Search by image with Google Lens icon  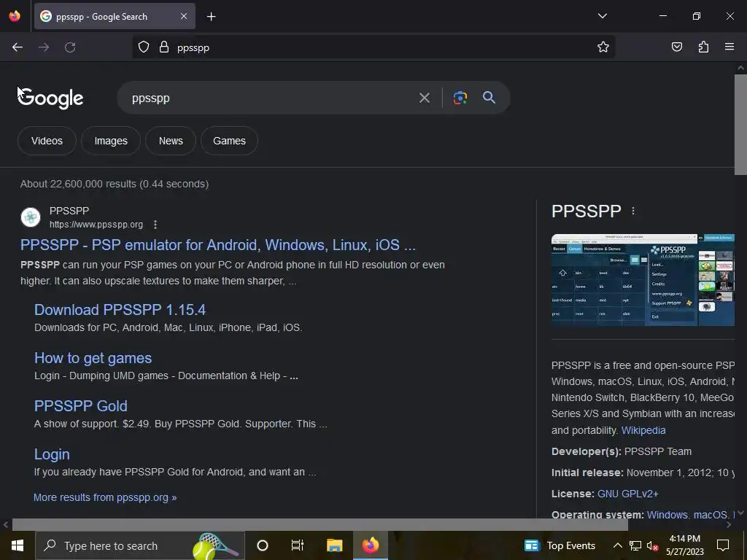(460, 98)
